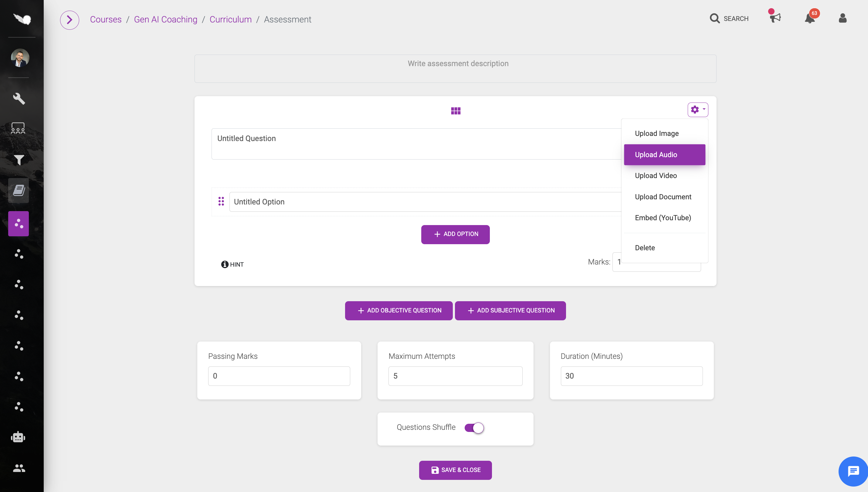Click the megaphone announcements icon
868x492 pixels.
click(775, 18)
